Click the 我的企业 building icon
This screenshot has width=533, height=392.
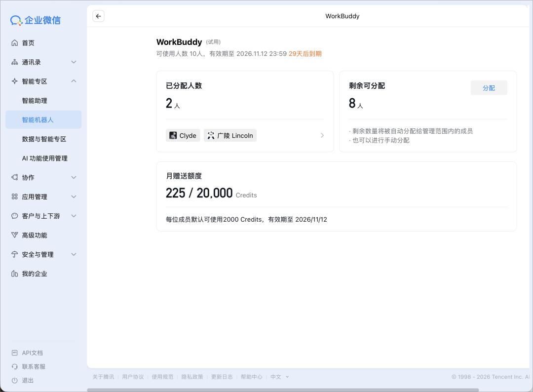[15, 274]
